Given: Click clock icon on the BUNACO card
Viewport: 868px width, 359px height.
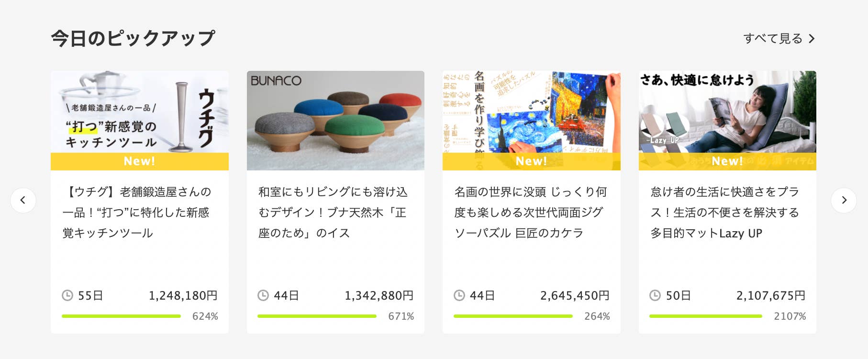Looking at the screenshot, I should coord(263,295).
